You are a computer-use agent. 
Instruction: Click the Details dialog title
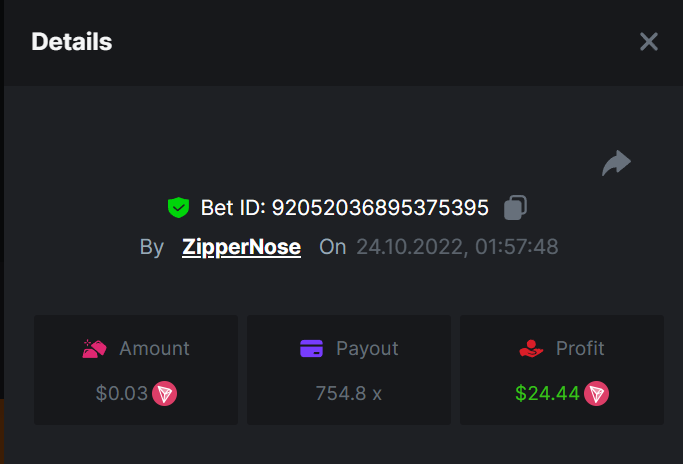72,42
